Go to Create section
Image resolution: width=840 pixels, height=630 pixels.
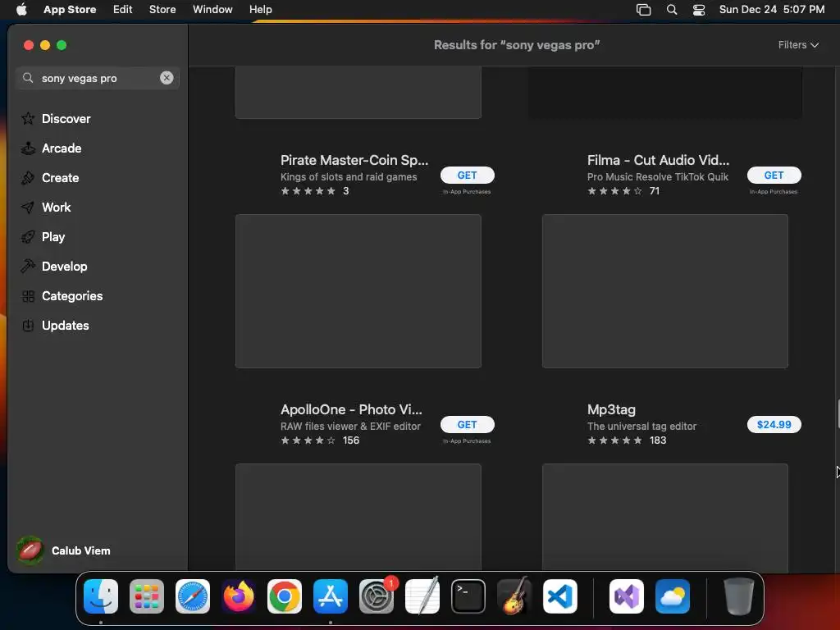[x=60, y=177]
